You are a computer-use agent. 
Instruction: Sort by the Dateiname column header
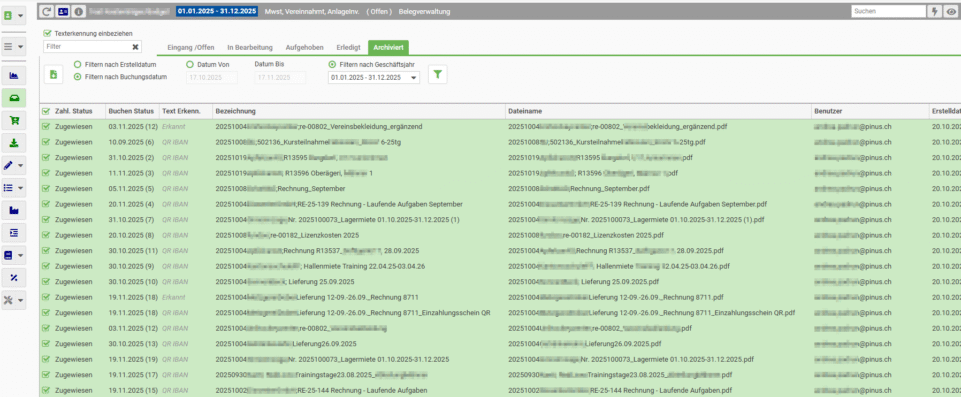[525, 112]
